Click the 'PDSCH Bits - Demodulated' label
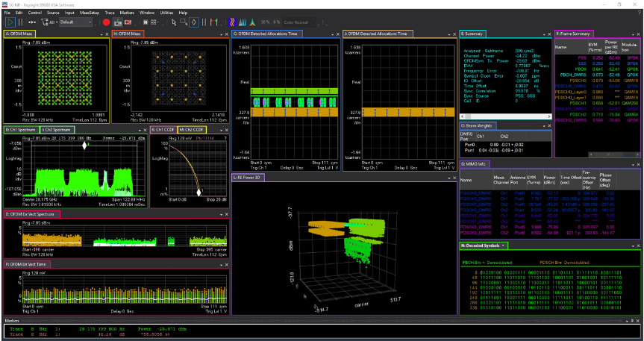644x341 pixels. pos(564,262)
